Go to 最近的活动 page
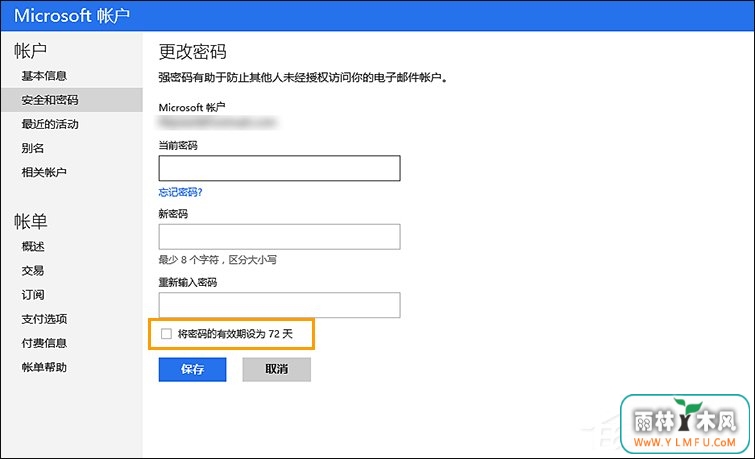The image size is (755, 459). pyautogui.click(x=50, y=124)
